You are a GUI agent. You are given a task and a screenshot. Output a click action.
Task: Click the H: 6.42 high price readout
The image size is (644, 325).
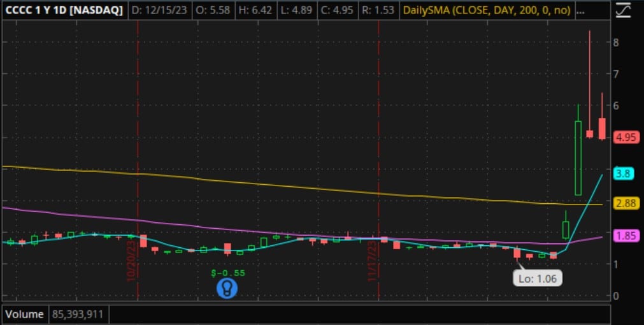coord(255,10)
